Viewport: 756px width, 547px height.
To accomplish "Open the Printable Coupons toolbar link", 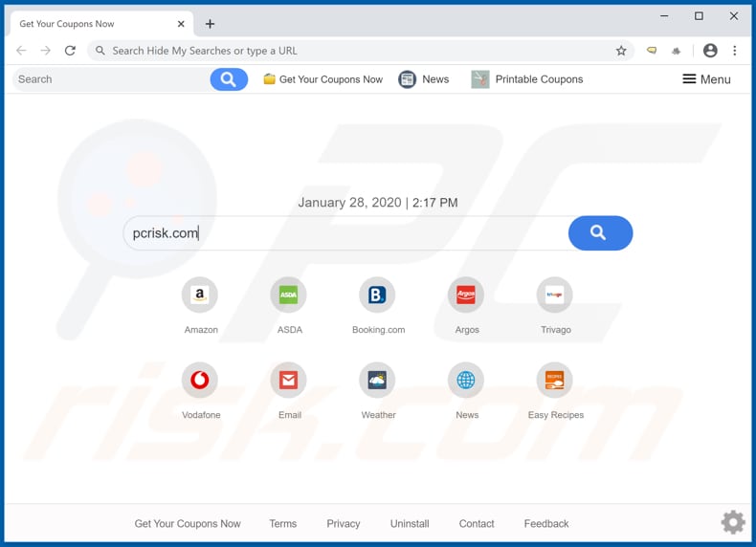I will pyautogui.click(x=527, y=79).
